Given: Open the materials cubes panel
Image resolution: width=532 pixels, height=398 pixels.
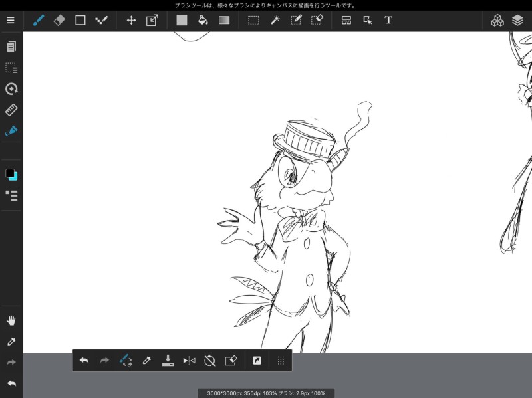Looking at the screenshot, I should click(497, 21).
